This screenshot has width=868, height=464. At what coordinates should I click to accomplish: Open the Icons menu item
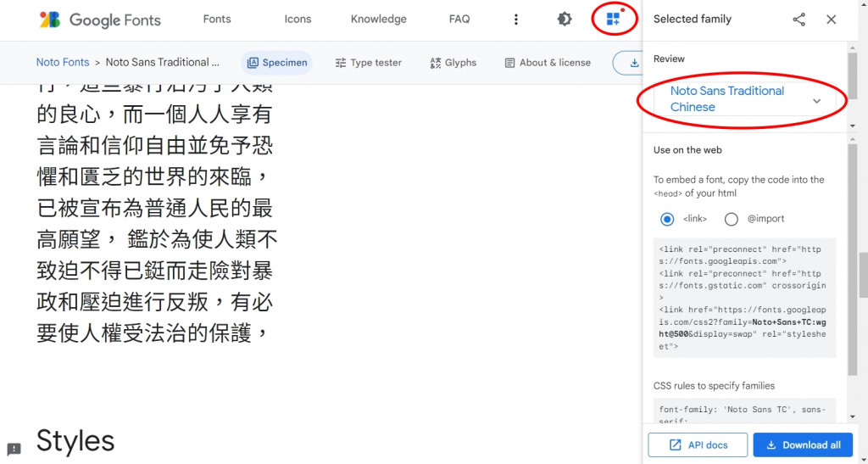tap(298, 20)
